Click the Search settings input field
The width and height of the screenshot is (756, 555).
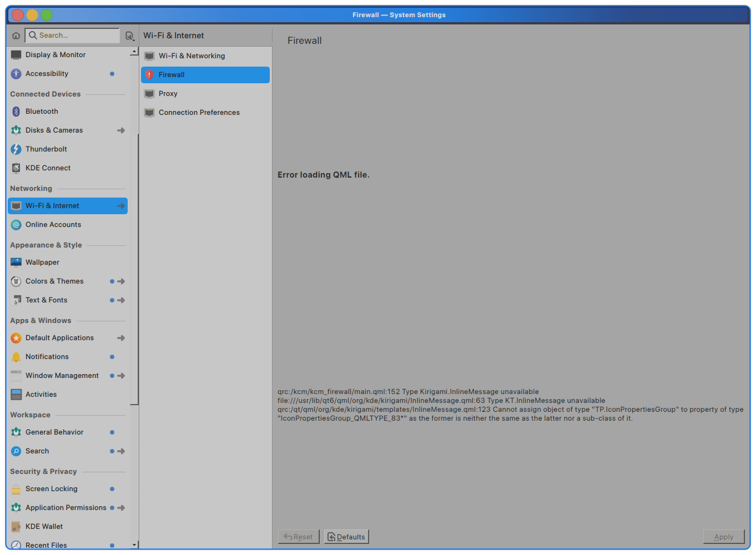tap(73, 36)
